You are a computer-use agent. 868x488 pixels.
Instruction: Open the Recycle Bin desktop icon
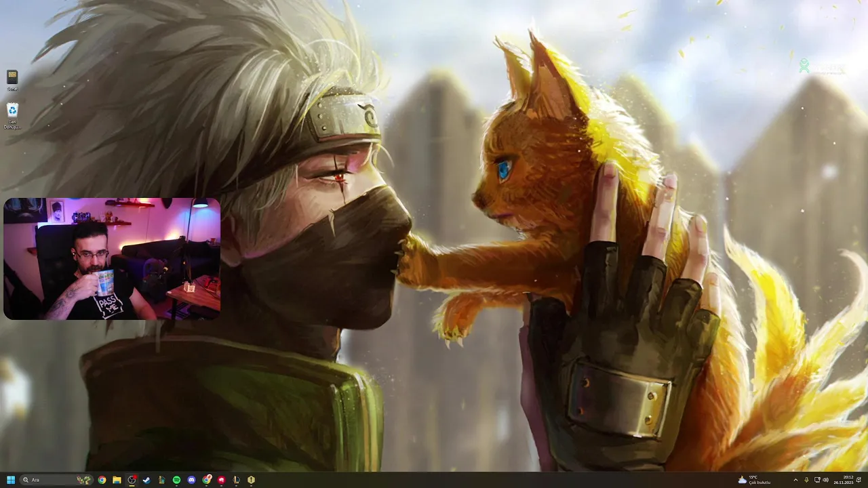click(12, 115)
